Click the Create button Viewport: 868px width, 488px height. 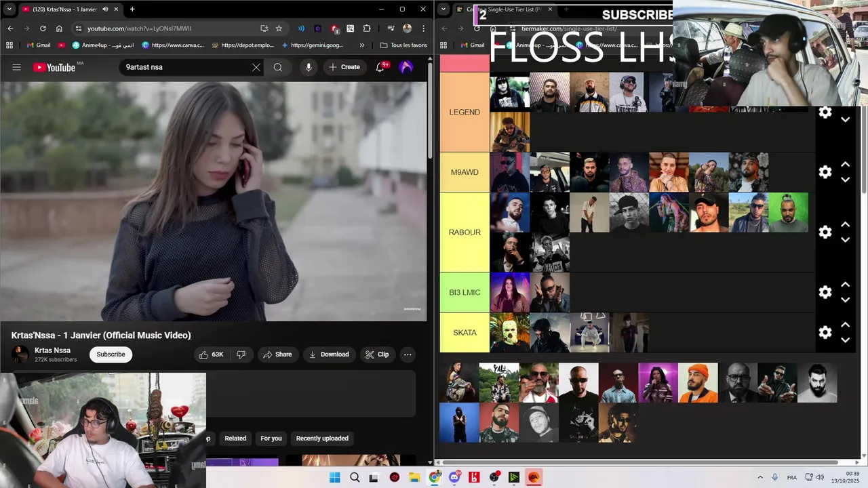344,67
